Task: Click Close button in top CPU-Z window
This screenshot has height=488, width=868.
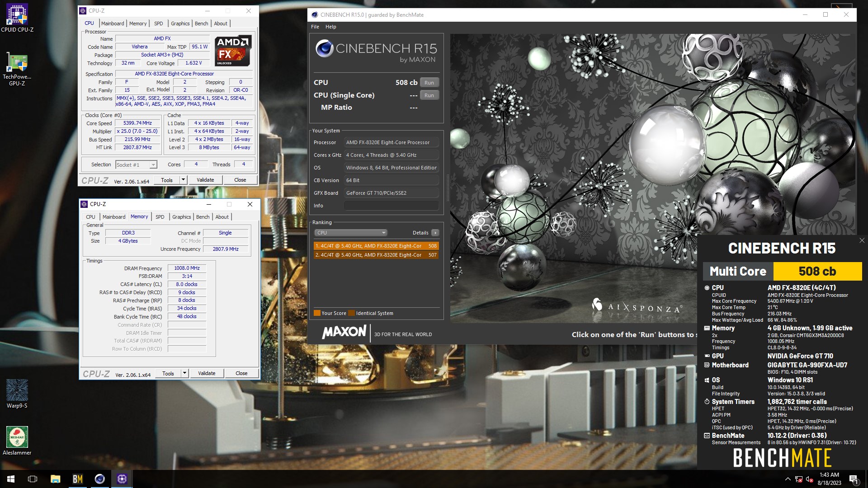Action: pos(241,180)
